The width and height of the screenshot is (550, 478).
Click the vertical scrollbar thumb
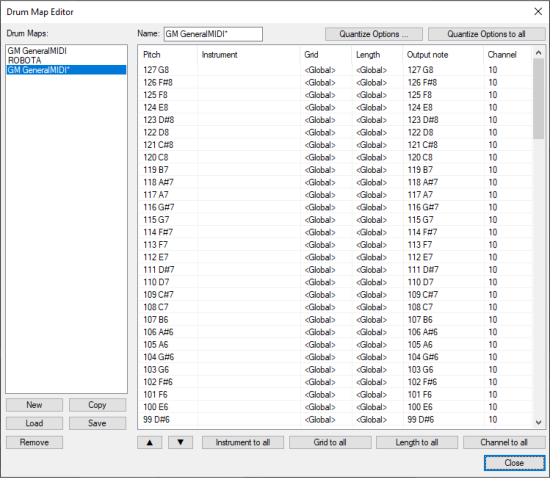coord(538,99)
